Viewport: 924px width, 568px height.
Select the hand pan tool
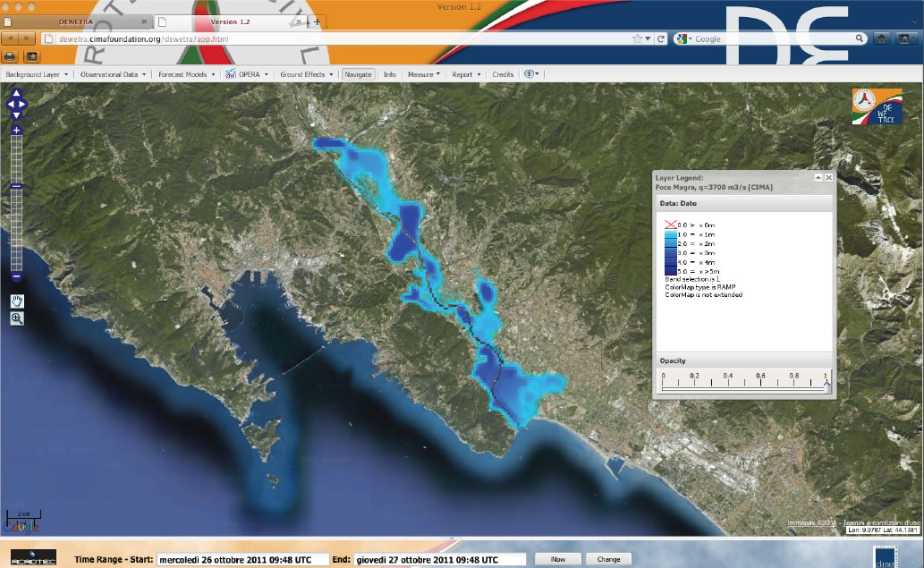pyautogui.click(x=17, y=301)
